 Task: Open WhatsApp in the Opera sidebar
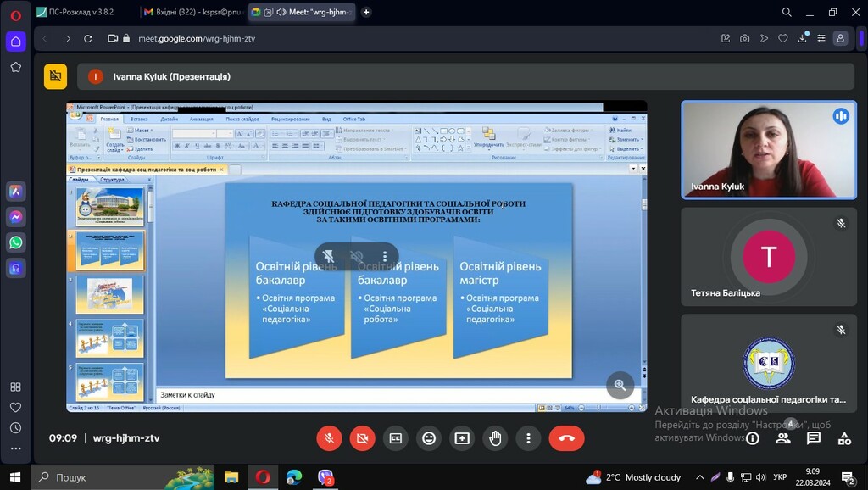tap(15, 242)
